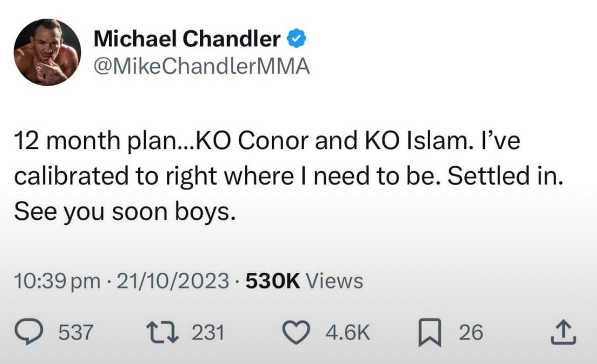Select the 21/10/2023 post date
597x364 pixels.
[173, 280]
